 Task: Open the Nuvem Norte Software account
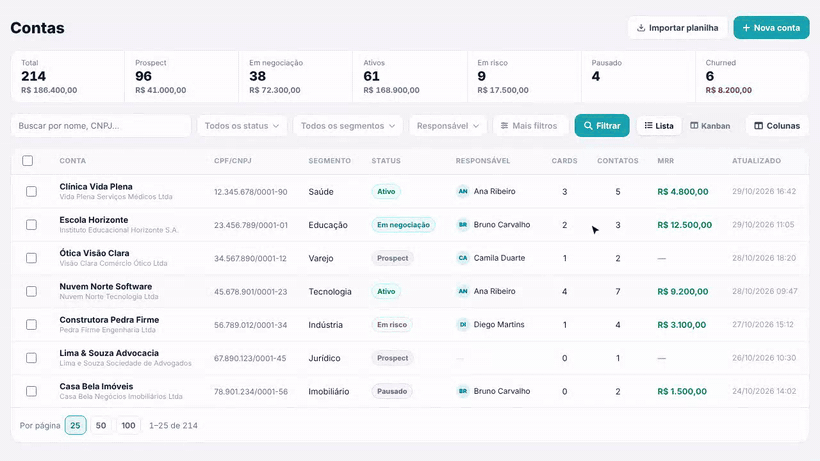106,286
